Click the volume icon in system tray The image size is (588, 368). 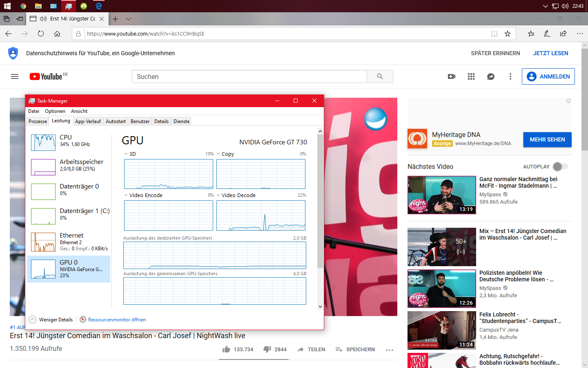(x=565, y=6)
